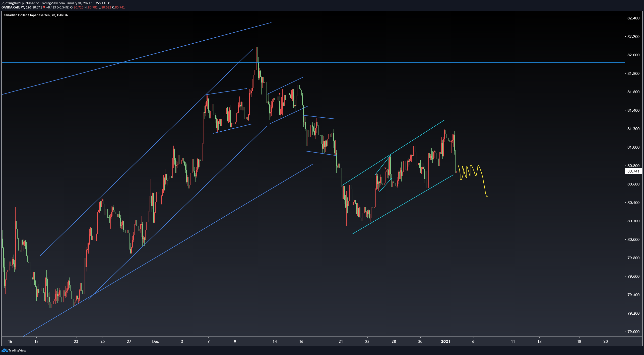Click the published date January 04, 2021

click(79, 3)
